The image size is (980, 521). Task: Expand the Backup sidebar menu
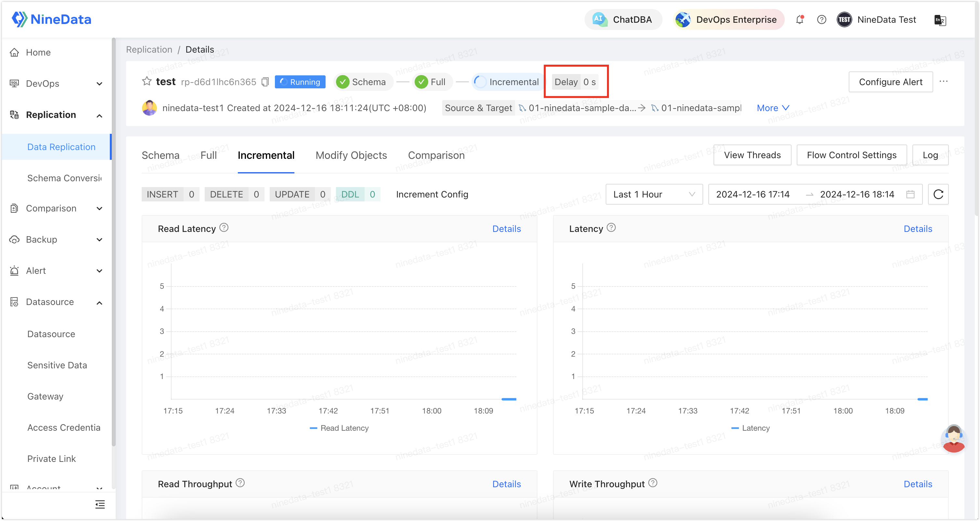tap(56, 240)
